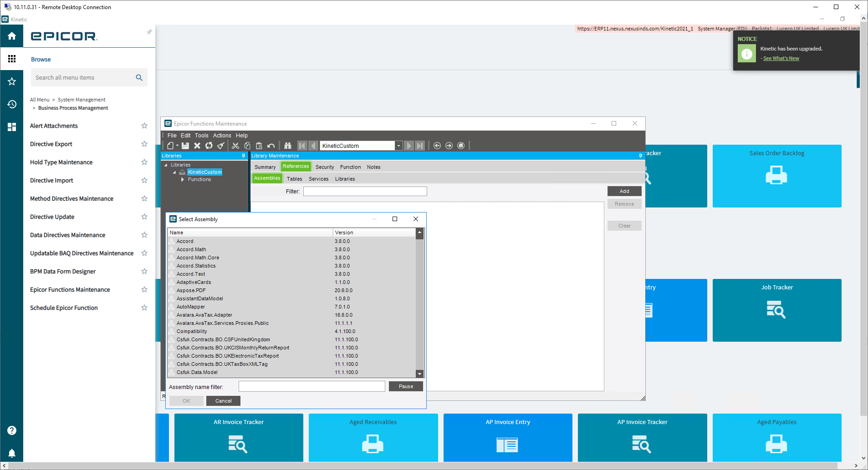
Task: Click the Assembly name filter field
Action: 312,386
